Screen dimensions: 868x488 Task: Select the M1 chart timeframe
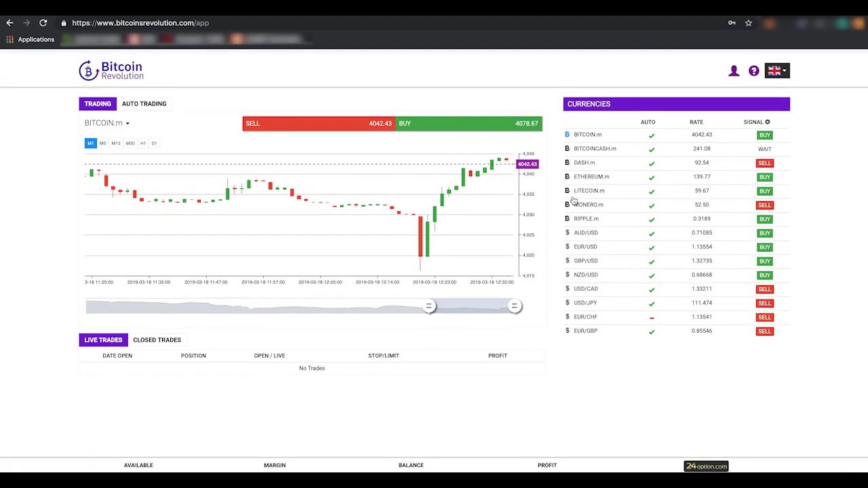pos(90,143)
